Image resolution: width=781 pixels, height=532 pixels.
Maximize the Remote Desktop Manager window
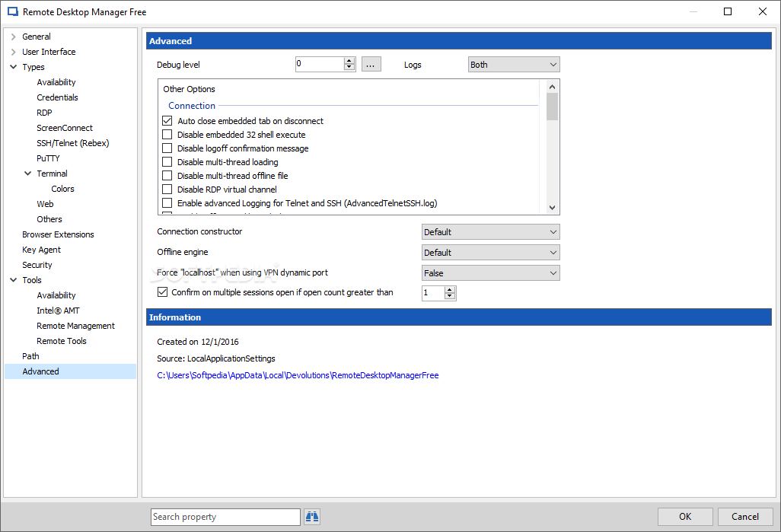728,11
